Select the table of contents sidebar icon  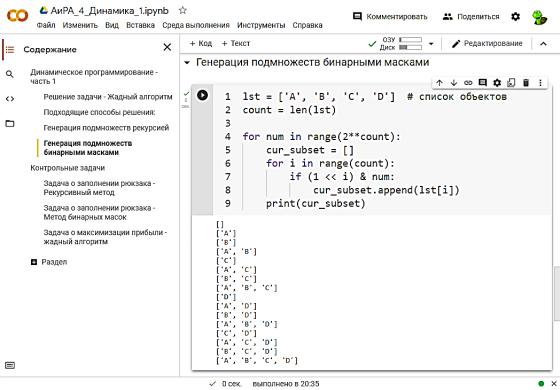click(x=10, y=50)
